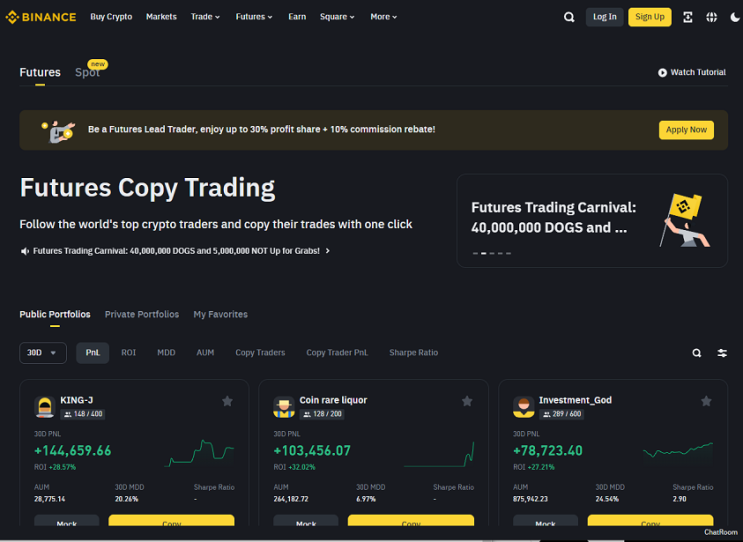Favorite KING-J with the star icon
Image resolution: width=743 pixels, height=542 pixels.
coord(227,401)
